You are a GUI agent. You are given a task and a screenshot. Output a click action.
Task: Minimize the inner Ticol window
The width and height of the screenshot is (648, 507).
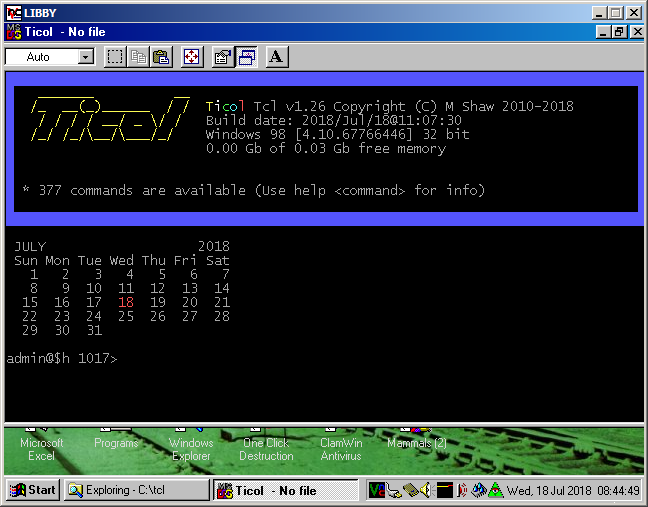click(603, 32)
